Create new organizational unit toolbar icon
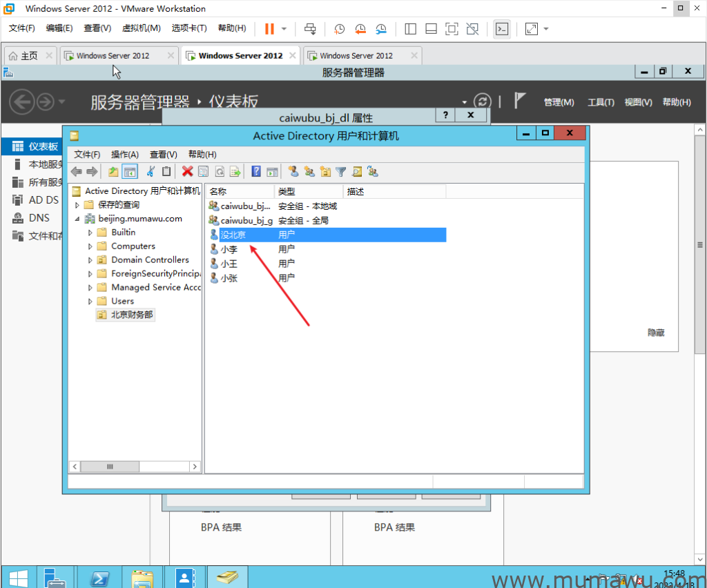The height and width of the screenshot is (588, 707). [x=325, y=172]
